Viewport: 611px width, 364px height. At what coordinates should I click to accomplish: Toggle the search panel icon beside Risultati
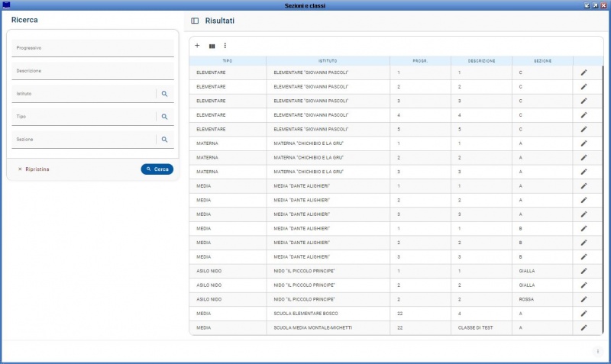click(195, 21)
